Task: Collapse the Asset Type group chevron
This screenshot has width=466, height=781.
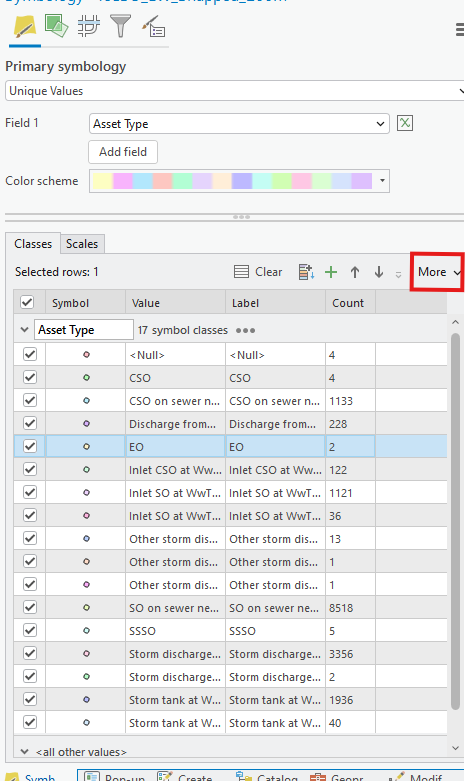Action: tap(24, 330)
